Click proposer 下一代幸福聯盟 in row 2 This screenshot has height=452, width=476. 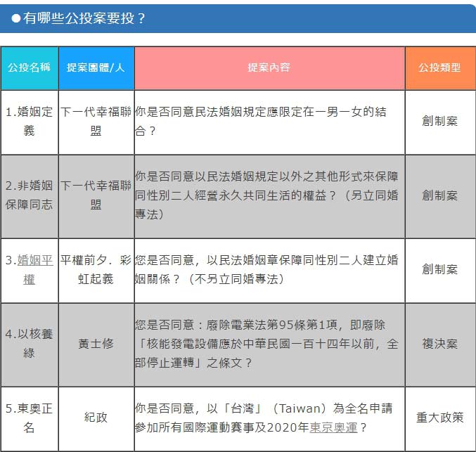(x=96, y=195)
